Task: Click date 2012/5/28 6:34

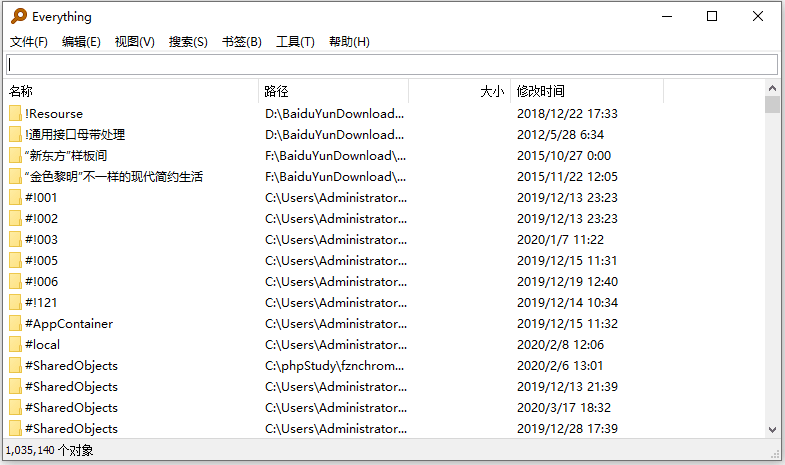Action: [560, 135]
